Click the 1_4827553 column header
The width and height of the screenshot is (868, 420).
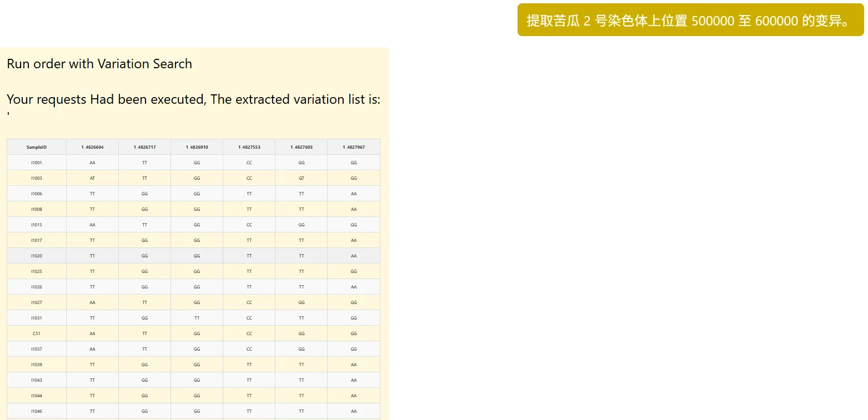click(x=249, y=147)
